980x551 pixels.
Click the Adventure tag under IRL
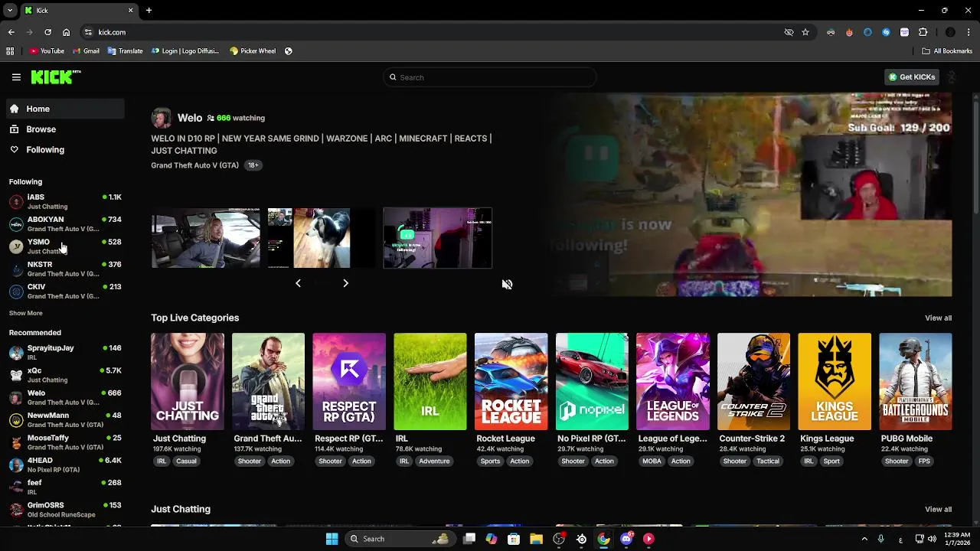(x=434, y=461)
